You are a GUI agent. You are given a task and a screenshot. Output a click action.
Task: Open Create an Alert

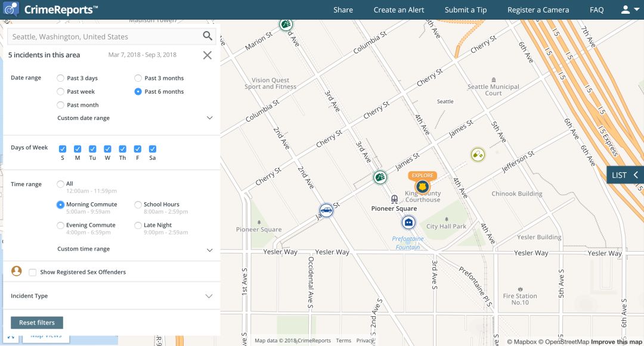point(399,10)
